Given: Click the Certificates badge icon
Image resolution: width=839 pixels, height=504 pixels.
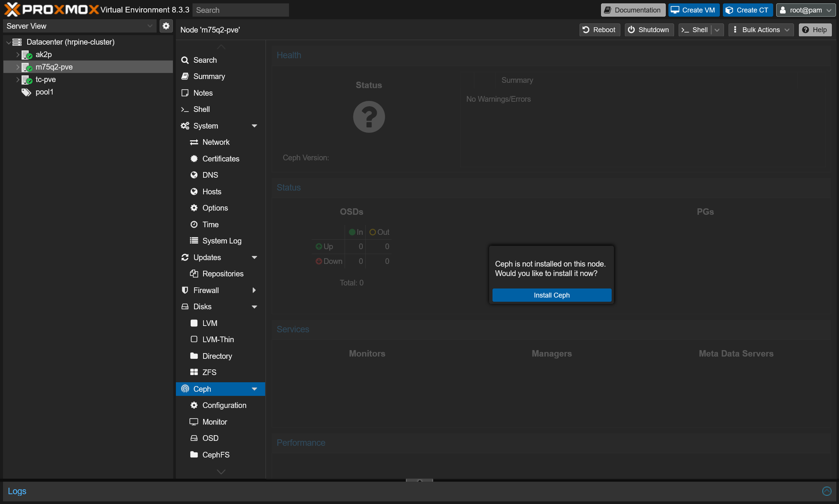Looking at the screenshot, I should click(x=194, y=159).
